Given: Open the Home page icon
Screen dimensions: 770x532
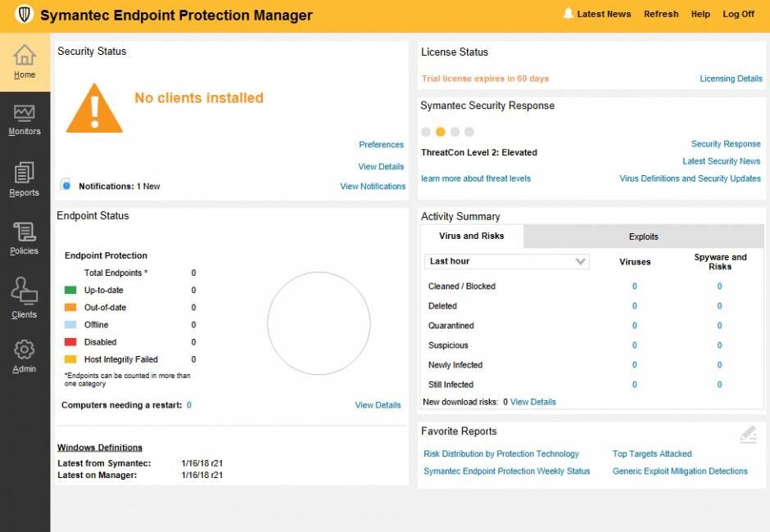Looking at the screenshot, I should click(x=24, y=55).
